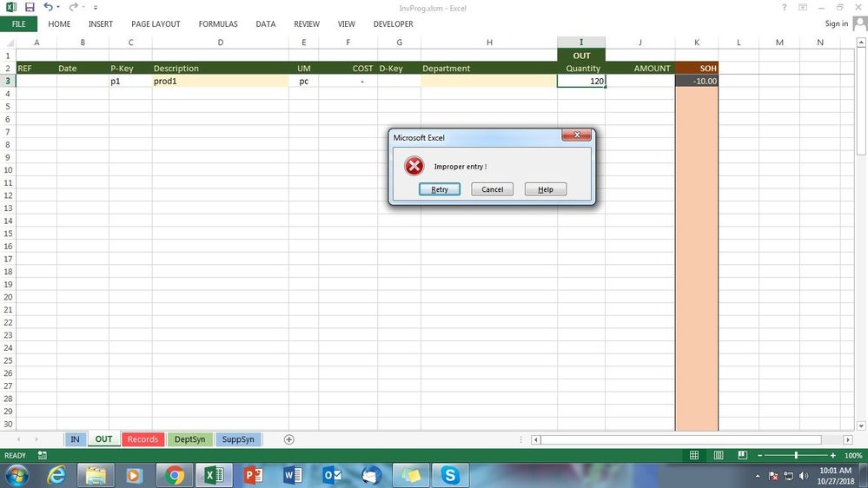The width and height of the screenshot is (868, 488).
Task: Open the VIEW ribbon tab
Action: (347, 23)
